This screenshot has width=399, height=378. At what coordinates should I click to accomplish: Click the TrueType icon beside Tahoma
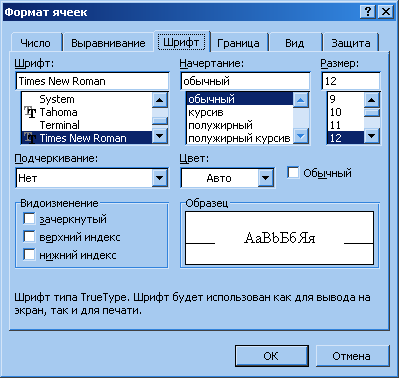pyautogui.click(x=30, y=112)
